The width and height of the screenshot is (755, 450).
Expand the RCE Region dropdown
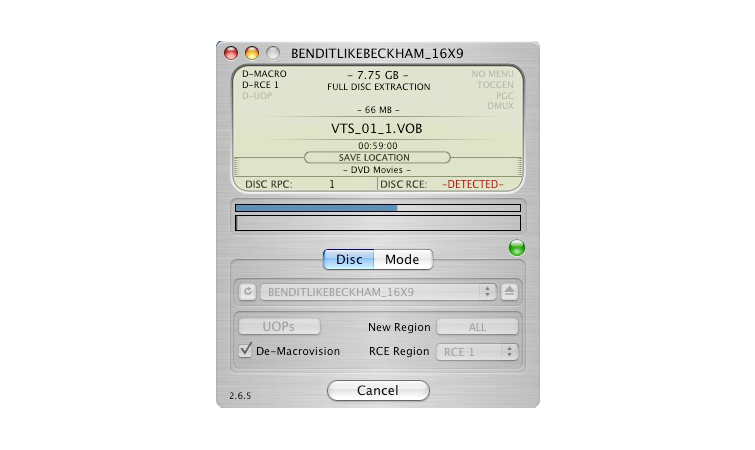click(x=478, y=352)
